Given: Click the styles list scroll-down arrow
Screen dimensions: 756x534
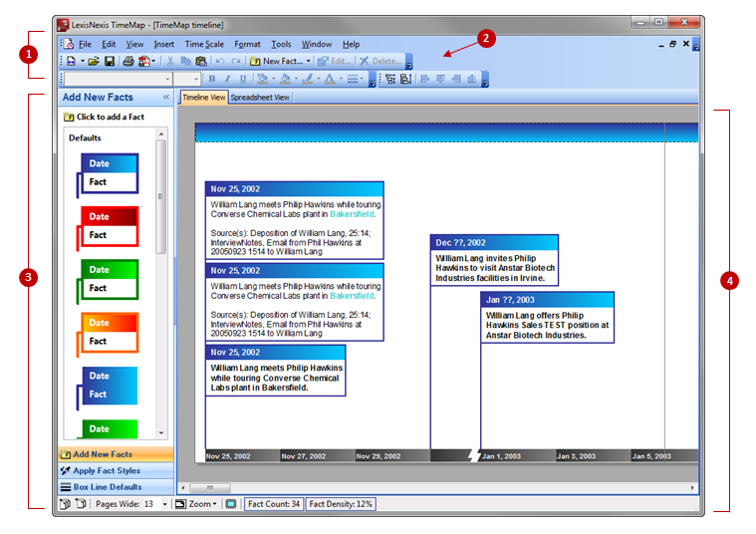Looking at the screenshot, I should [161, 433].
